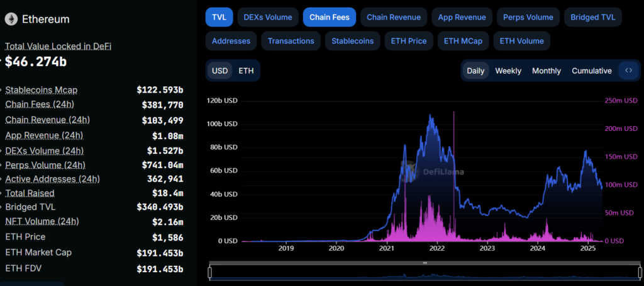The image size is (644, 286).
Task: Click the Chain Revenue (24h) label
Action: (x=47, y=120)
